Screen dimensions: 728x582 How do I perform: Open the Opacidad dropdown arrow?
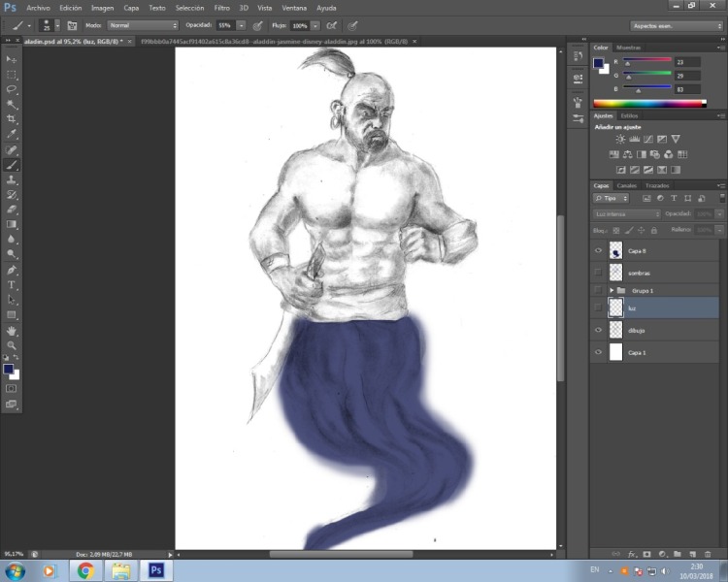241,25
